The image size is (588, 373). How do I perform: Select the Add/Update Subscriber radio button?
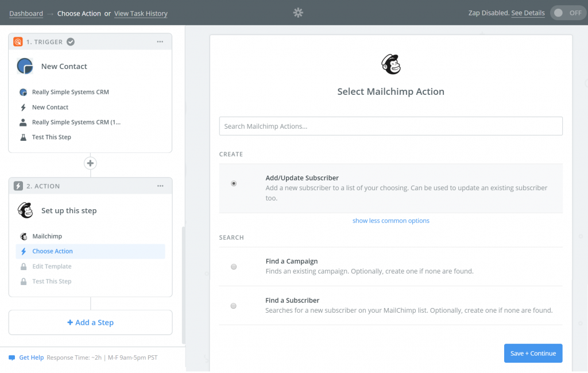point(234,183)
